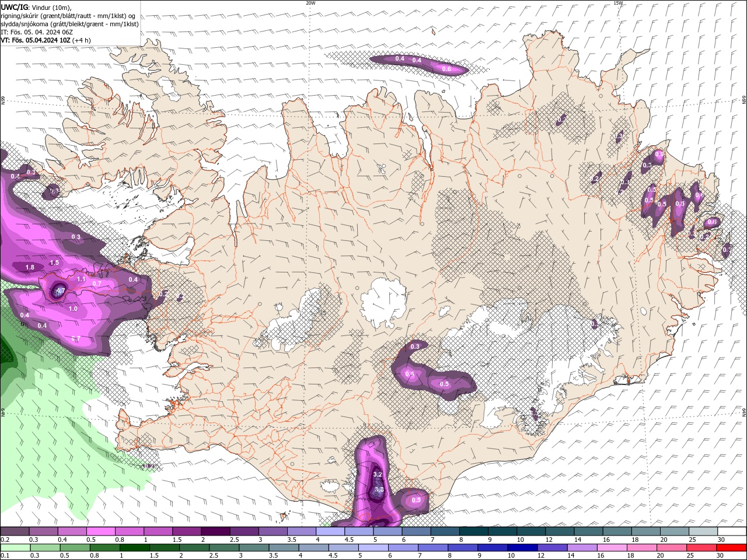747x560 pixels.
Task: Click the '20W' longitude label
Action: [x=310, y=3]
